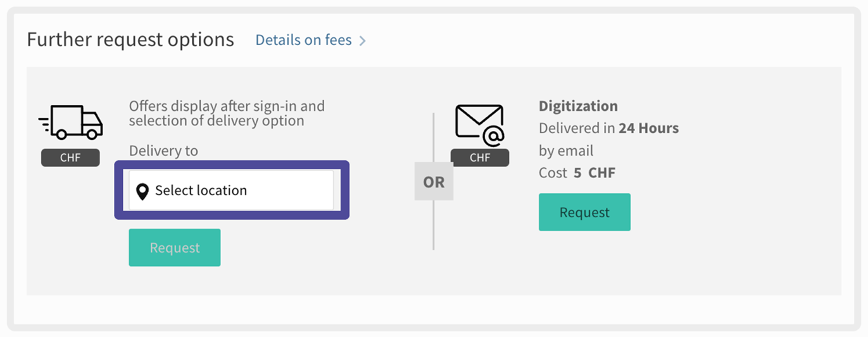Click the email envelope icon
The width and height of the screenshot is (868, 337).
click(479, 125)
